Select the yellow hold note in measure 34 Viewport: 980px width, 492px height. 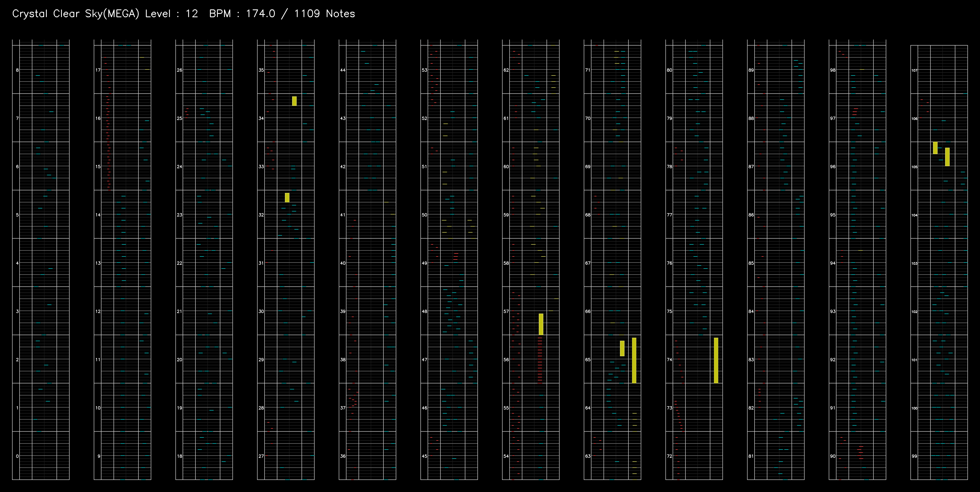[294, 101]
